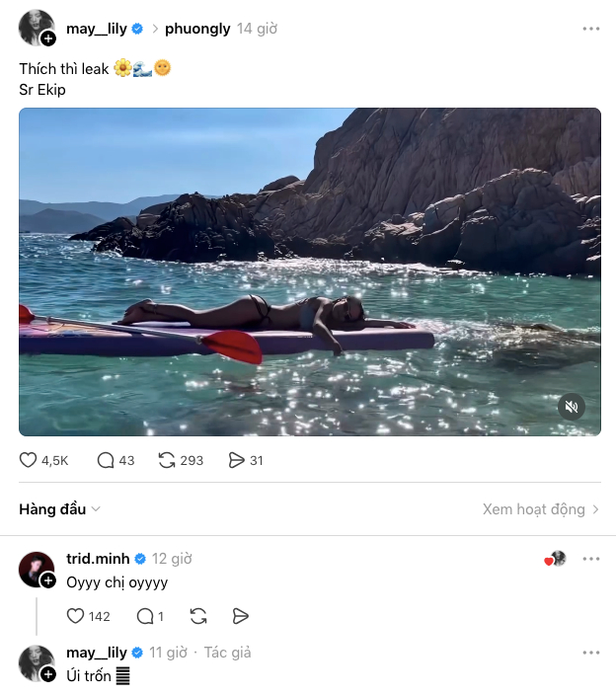
Task: Open Xem hoạt động activity view
Action: pos(540,509)
